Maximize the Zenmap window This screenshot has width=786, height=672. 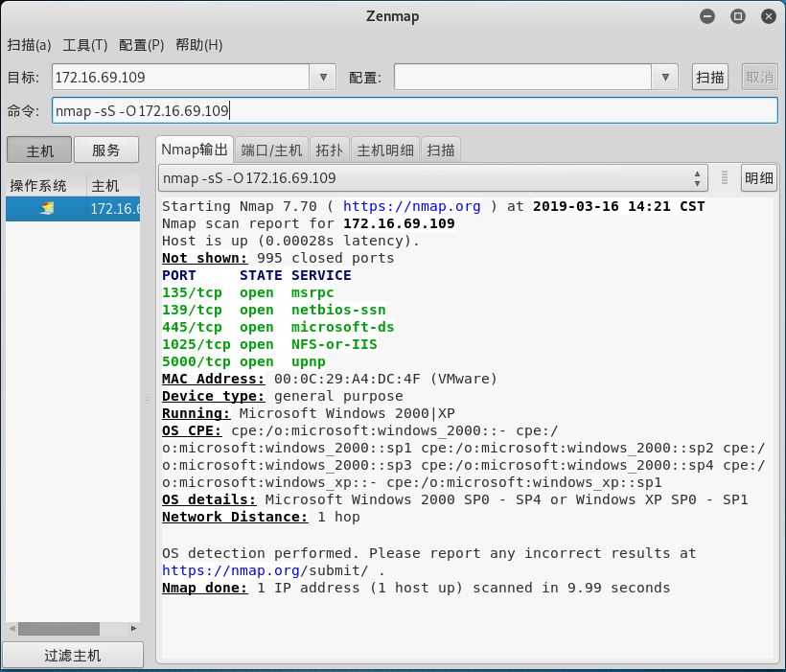tap(738, 16)
